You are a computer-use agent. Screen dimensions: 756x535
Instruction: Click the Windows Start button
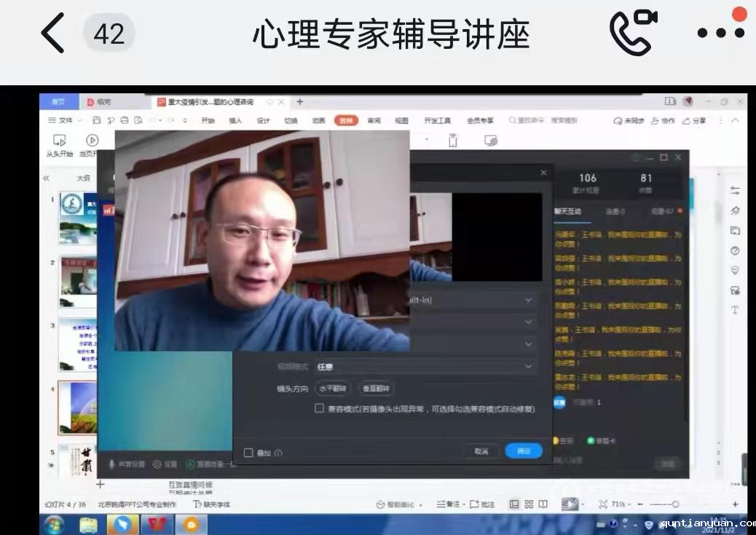(x=54, y=523)
